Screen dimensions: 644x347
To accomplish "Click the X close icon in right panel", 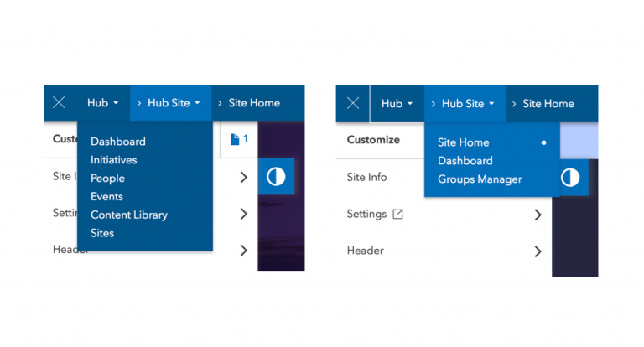I will pos(353,104).
